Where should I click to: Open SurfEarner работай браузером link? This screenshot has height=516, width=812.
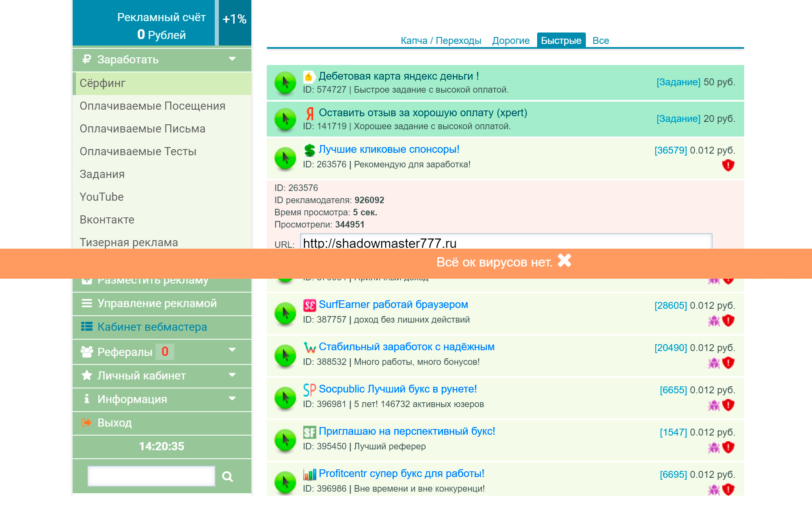pos(393,304)
